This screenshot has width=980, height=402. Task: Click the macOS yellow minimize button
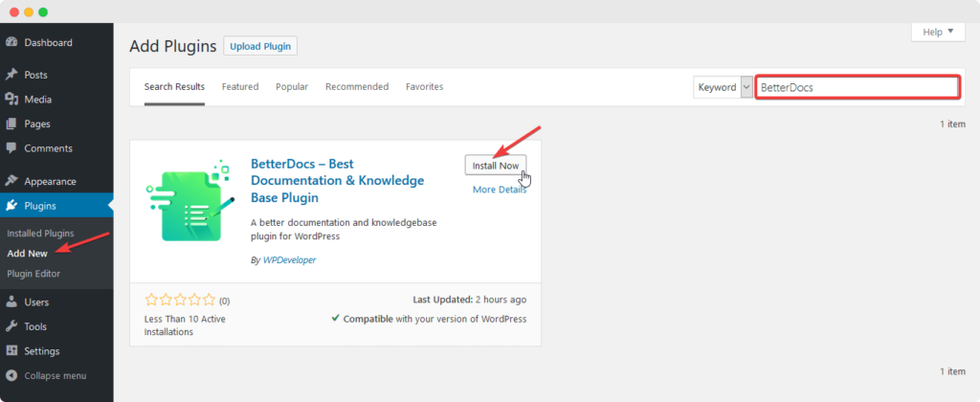pyautogui.click(x=28, y=11)
